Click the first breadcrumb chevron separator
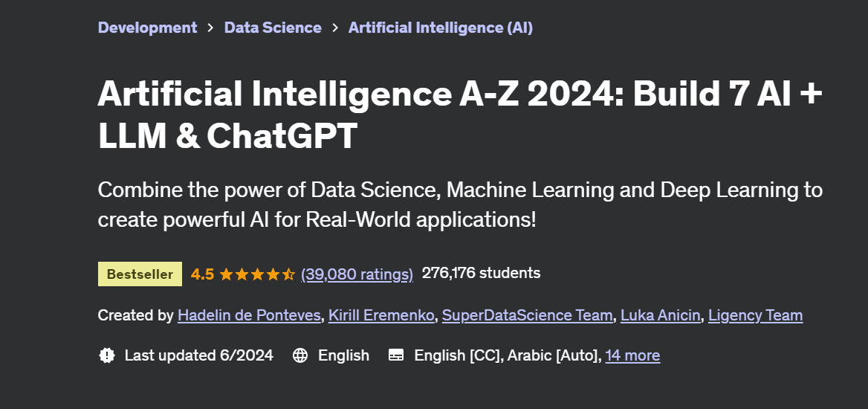 (x=210, y=28)
